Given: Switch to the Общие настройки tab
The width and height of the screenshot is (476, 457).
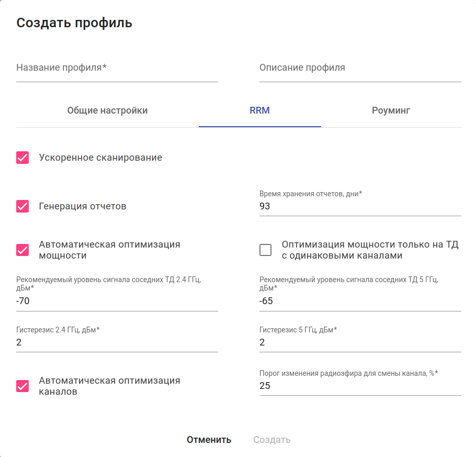Looking at the screenshot, I should tap(107, 111).
